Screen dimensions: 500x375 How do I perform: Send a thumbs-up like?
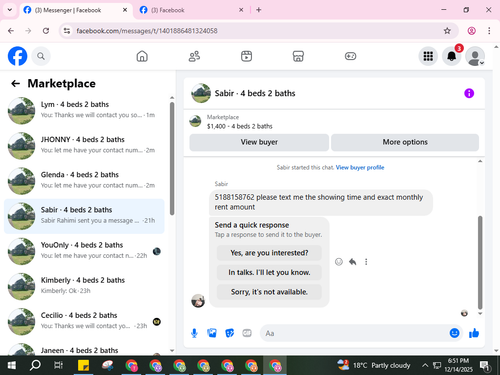tap(474, 333)
